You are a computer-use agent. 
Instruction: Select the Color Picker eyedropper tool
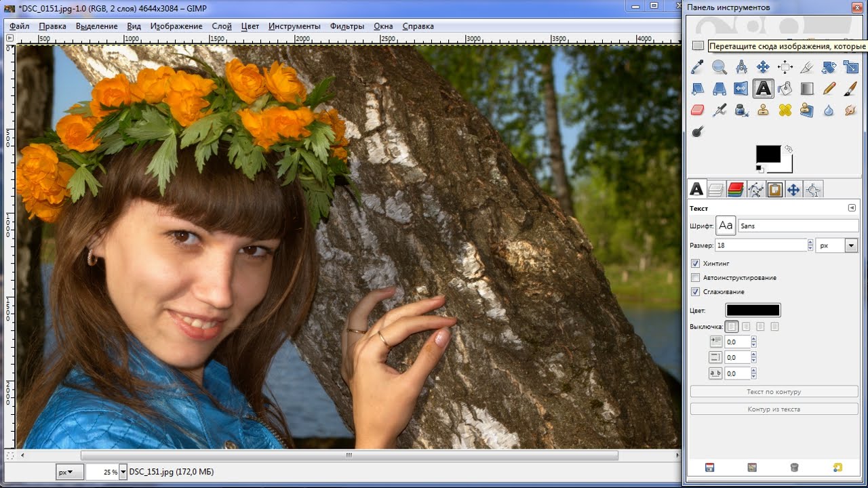(x=697, y=66)
